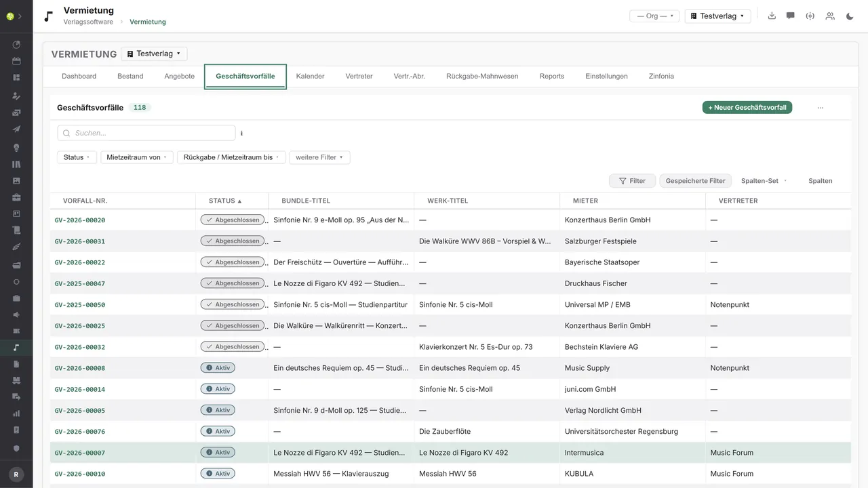Switch to the Dashboard tab

79,76
